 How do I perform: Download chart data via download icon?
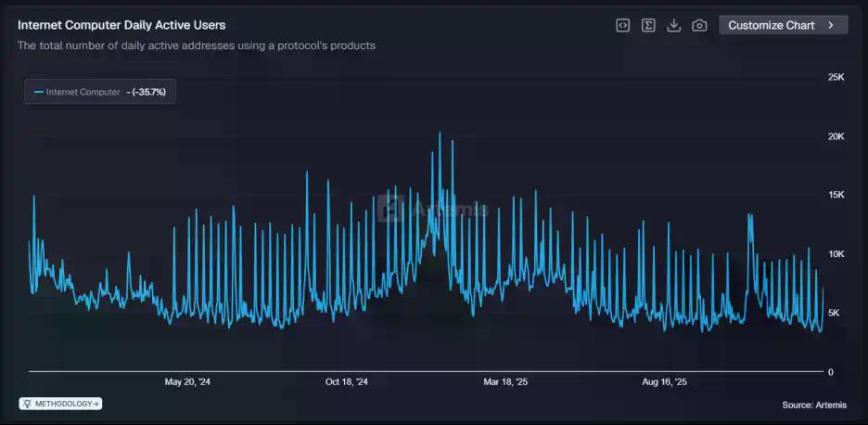(x=674, y=25)
